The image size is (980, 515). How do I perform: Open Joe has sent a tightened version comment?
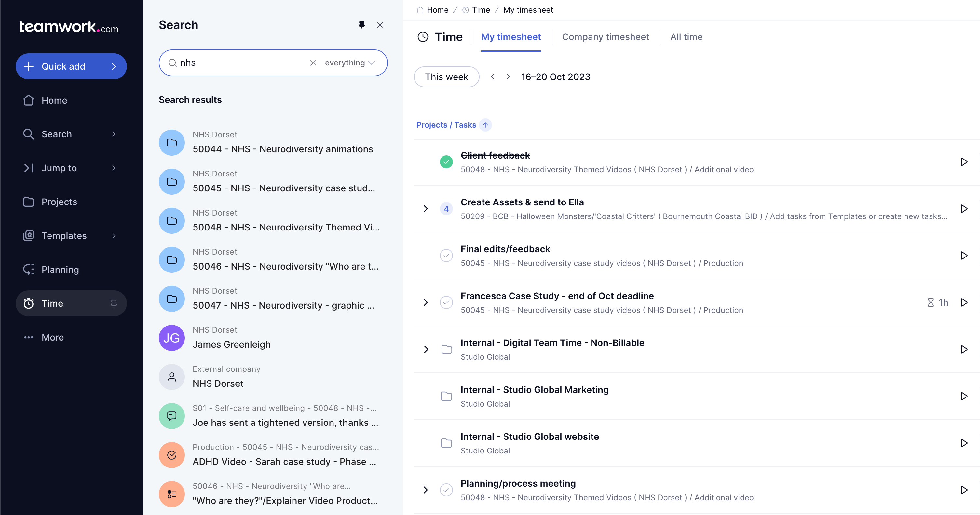click(x=273, y=416)
